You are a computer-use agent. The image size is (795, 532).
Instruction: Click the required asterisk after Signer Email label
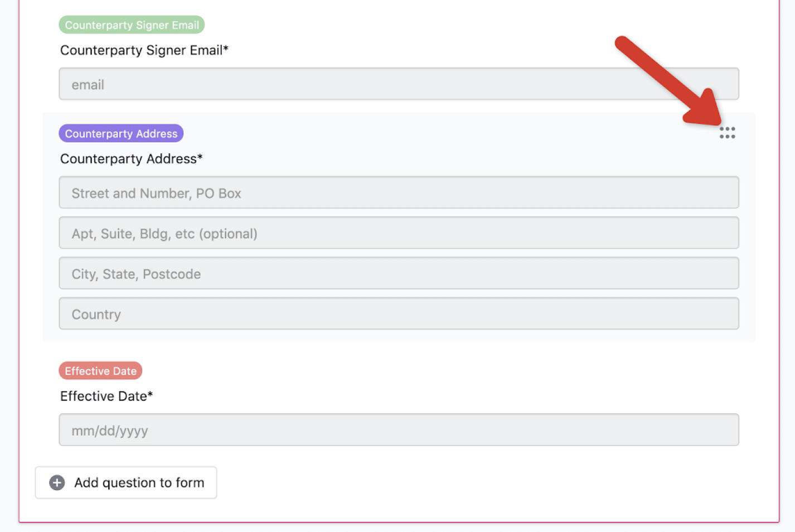pos(226,48)
